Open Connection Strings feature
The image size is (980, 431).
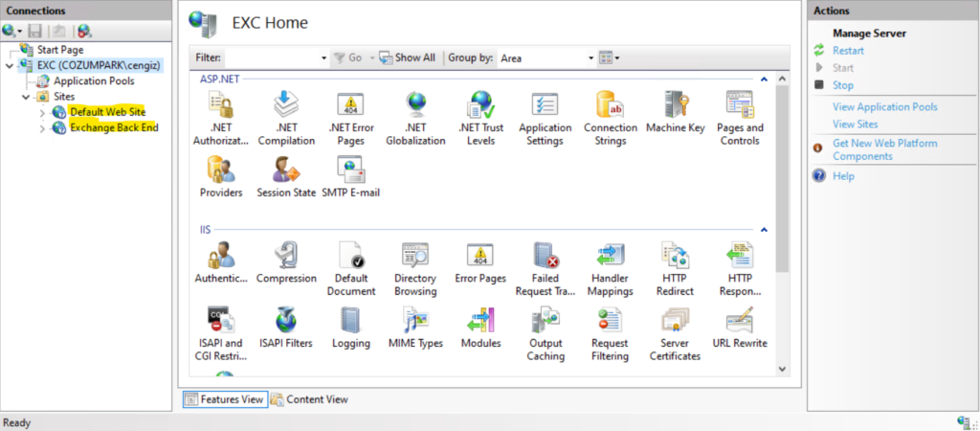611,118
